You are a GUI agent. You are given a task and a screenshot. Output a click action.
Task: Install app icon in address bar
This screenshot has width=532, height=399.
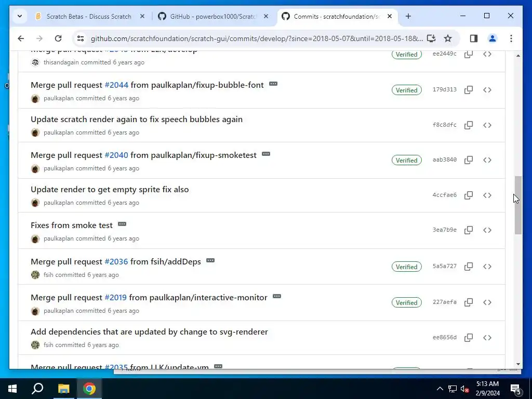click(431, 38)
